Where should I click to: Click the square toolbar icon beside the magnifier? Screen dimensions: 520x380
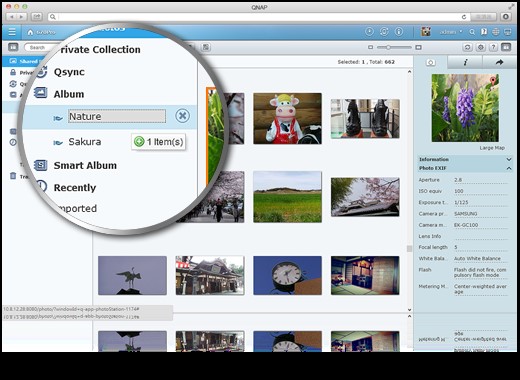(206, 47)
